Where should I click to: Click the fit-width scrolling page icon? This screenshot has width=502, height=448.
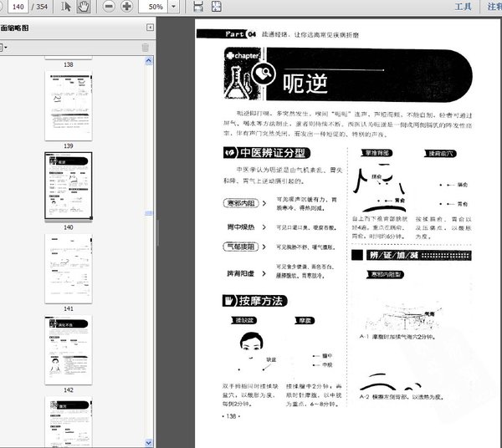pos(198,7)
